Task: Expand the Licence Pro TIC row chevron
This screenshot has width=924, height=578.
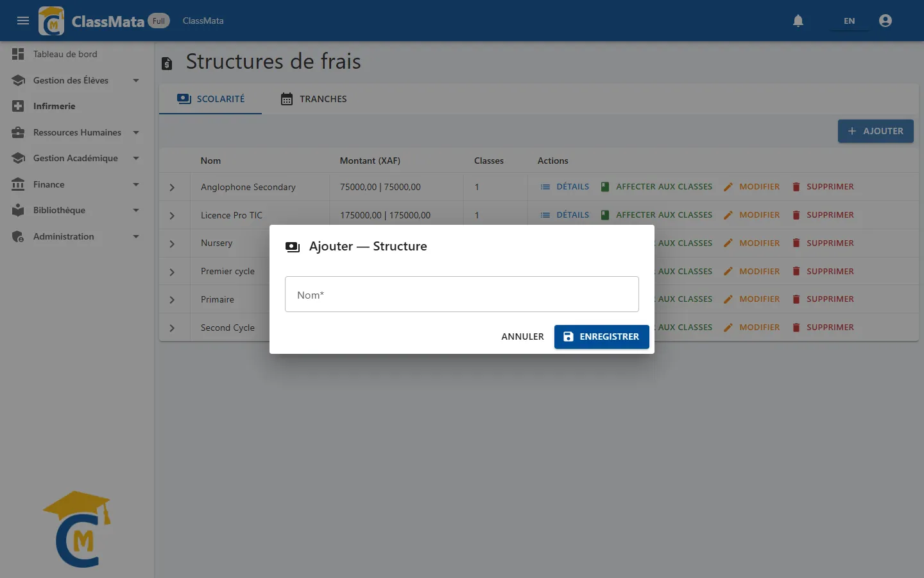Action: 172,216
